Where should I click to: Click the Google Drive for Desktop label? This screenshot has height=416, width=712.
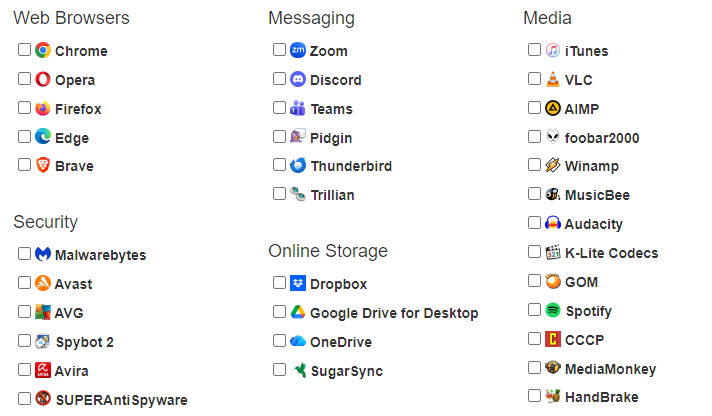pyautogui.click(x=394, y=313)
